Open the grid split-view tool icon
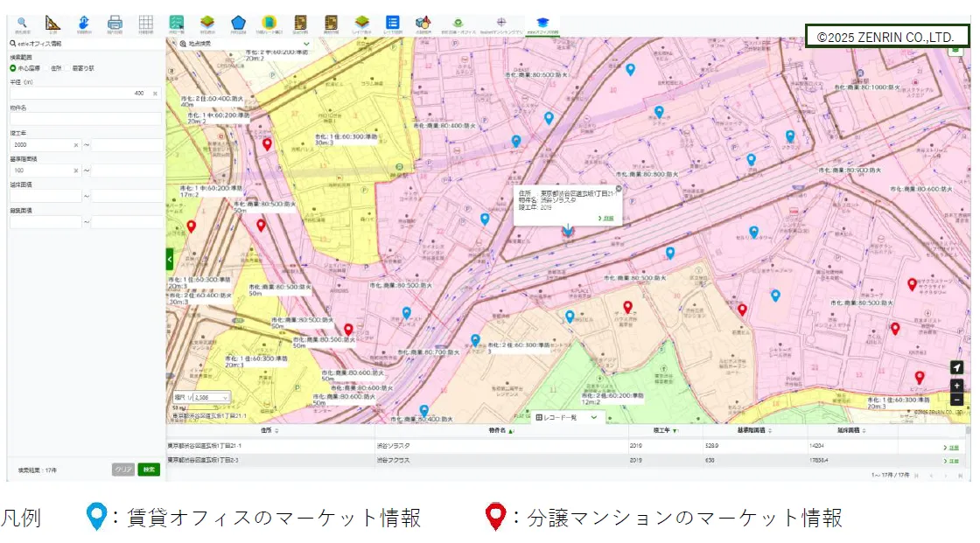The height and width of the screenshot is (543, 980). 146,22
